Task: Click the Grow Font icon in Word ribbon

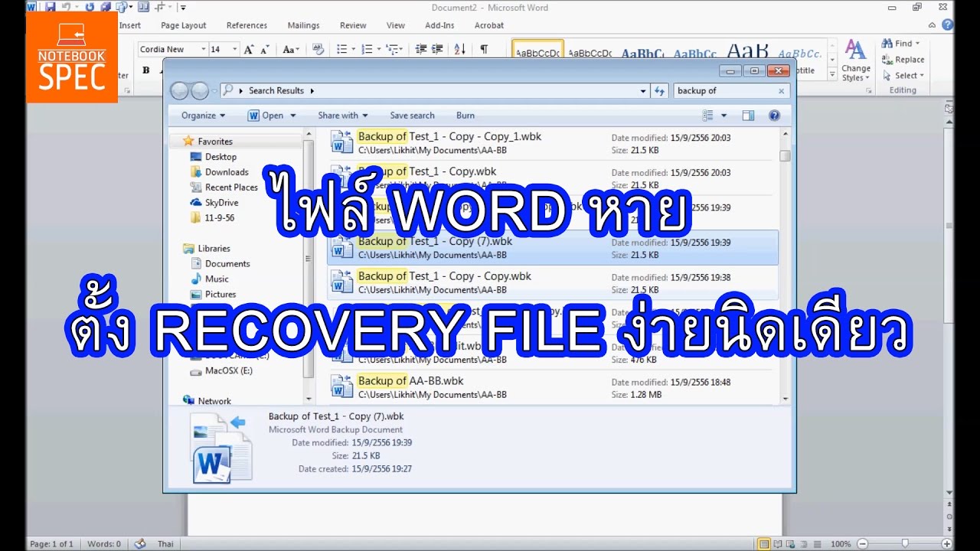Action: [249, 49]
